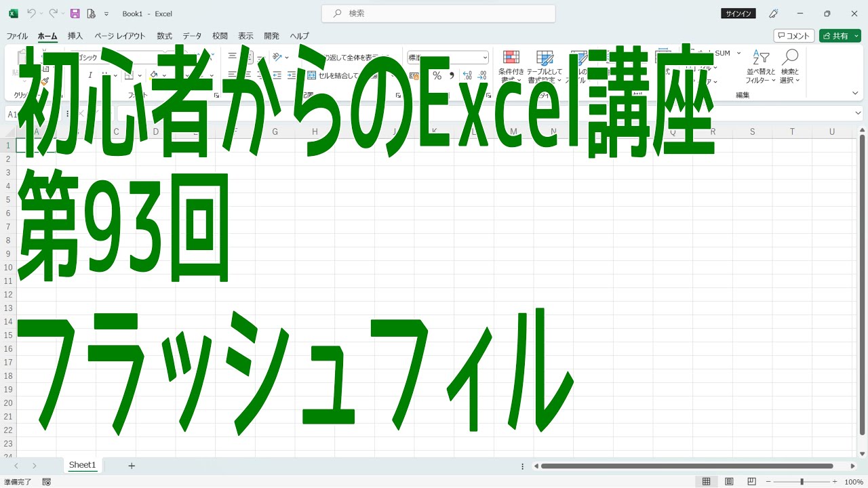
Task: Toggle left-align text button
Action: pos(233,75)
